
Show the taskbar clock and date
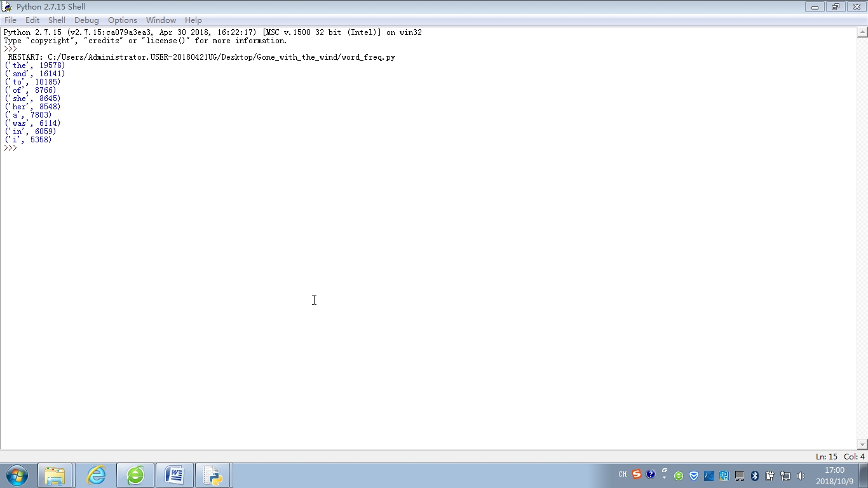834,476
